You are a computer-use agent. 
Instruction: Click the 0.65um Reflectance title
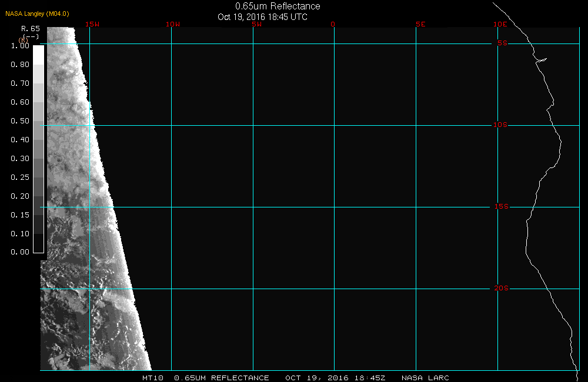278,6
